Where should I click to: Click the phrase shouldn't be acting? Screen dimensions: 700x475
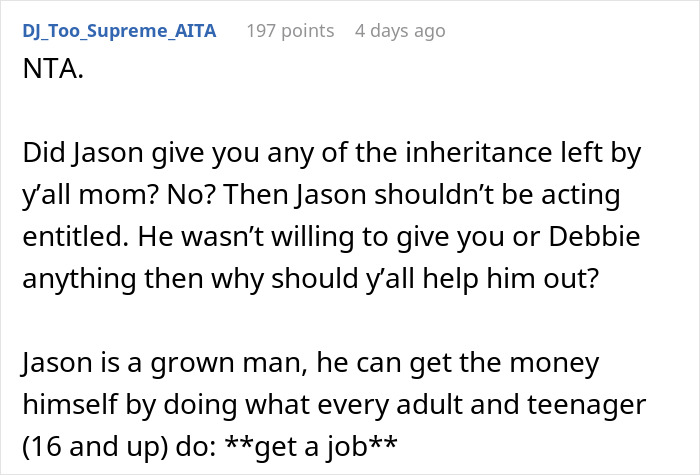point(497,195)
